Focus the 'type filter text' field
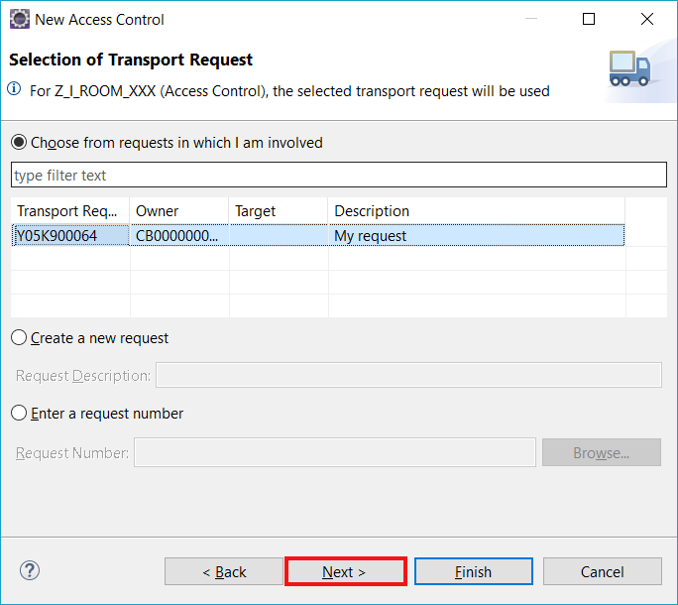The height and width of the screenshot is (605, 678). click(339, 175)
